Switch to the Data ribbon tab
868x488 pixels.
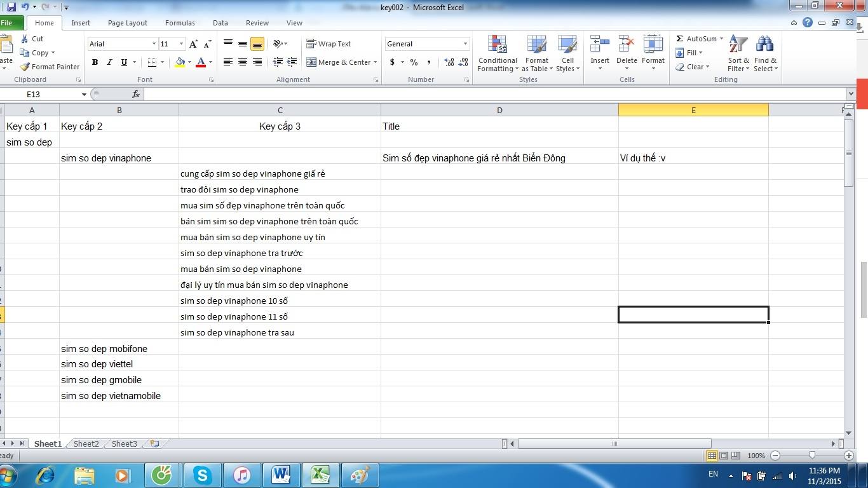click(220, 23)
